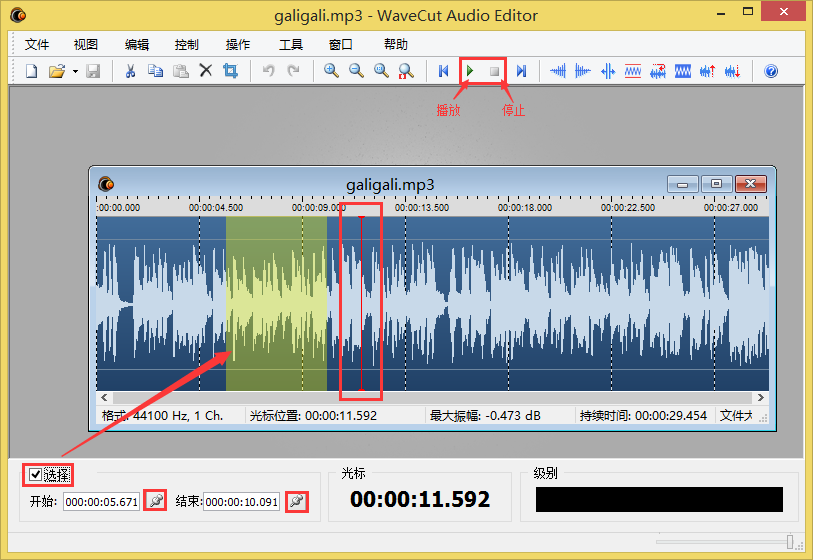This screenshot has height=560, width=813.
Task: Stop playback with the square stop button
Action: (495, 71)
